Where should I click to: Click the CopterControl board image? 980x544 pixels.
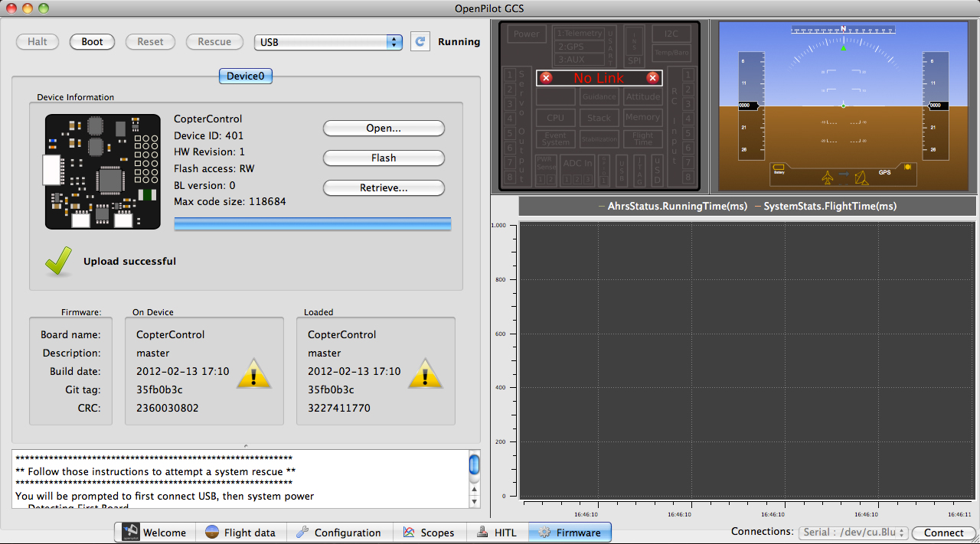click(x=103, y=171)
